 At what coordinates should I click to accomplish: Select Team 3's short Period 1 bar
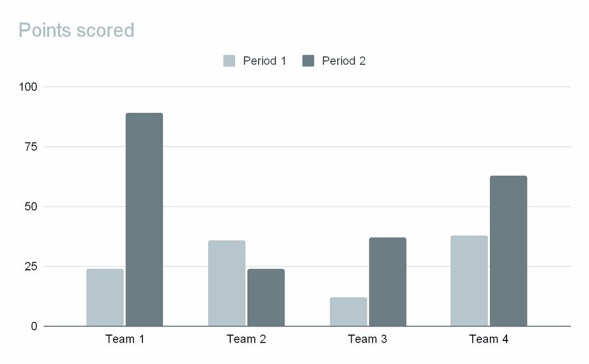(349, 312)
